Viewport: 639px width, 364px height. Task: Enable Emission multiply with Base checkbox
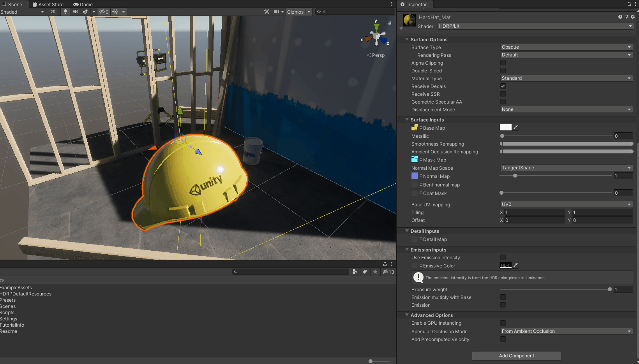pyautogui.click(x=503, y=297)
